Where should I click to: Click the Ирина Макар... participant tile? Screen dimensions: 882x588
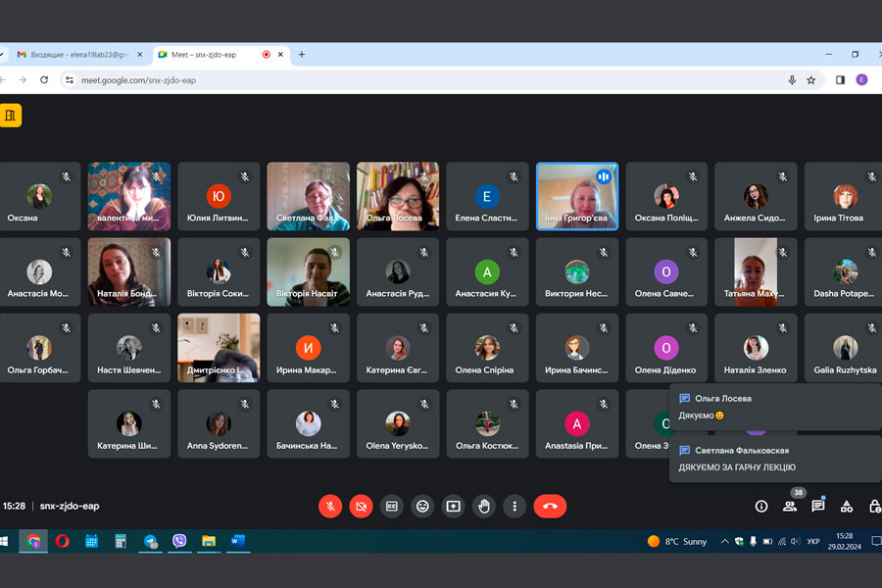309,348
